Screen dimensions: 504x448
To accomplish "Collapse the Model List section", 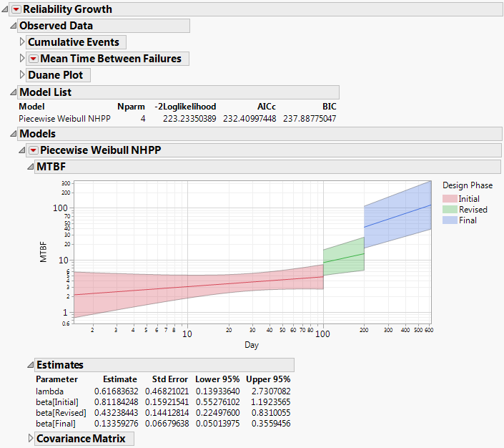I will 13,92.
